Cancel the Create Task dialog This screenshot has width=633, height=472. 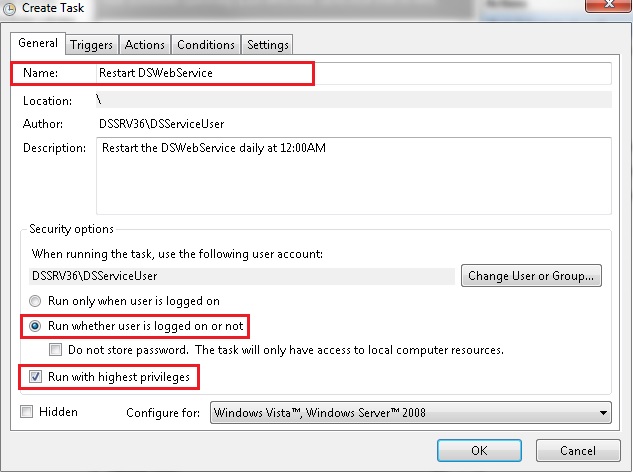tap(578, 449)
